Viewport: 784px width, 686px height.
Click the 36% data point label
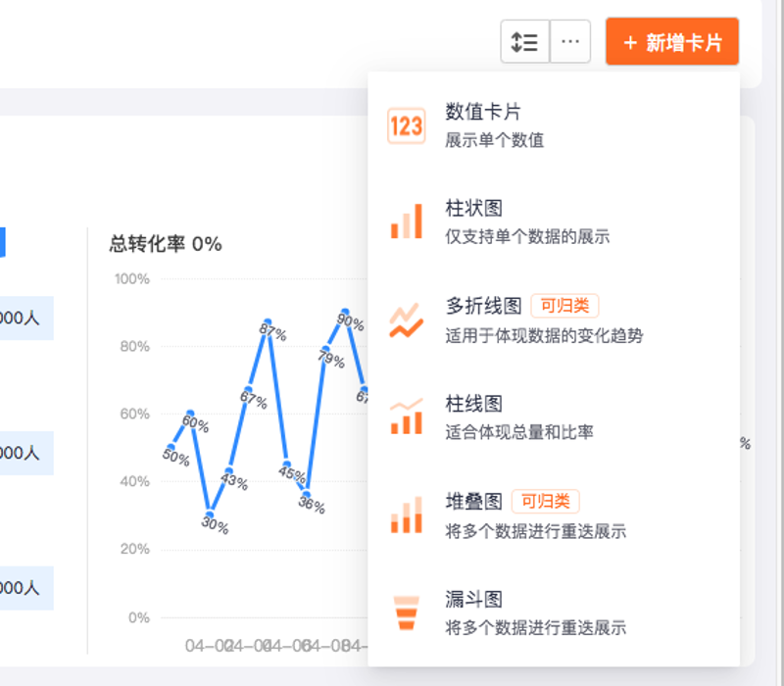(x=312, y=504)
